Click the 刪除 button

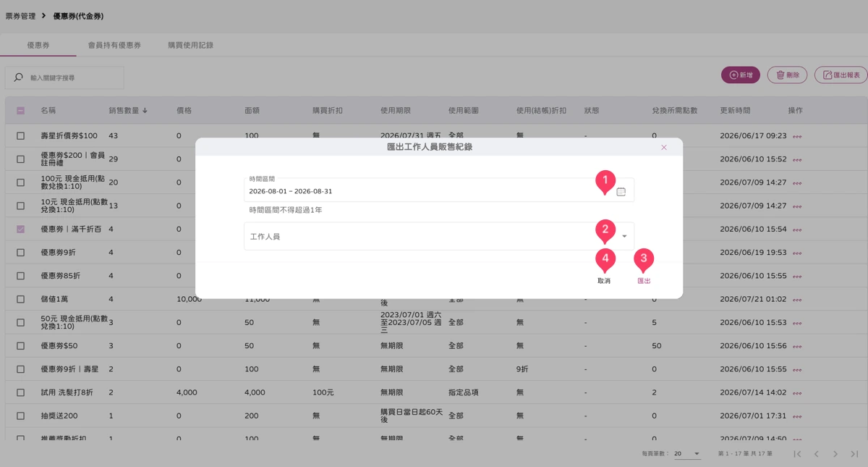point(788,75)
